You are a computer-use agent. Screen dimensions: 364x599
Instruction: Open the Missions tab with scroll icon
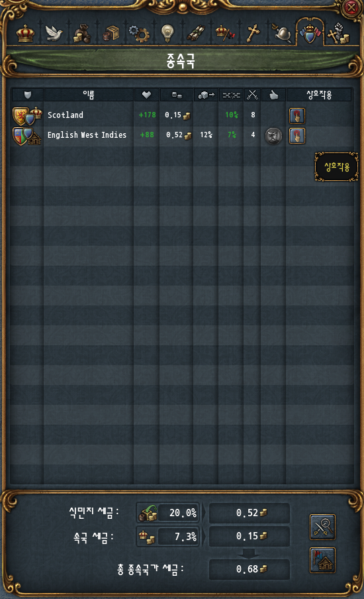tap(196, 33)
